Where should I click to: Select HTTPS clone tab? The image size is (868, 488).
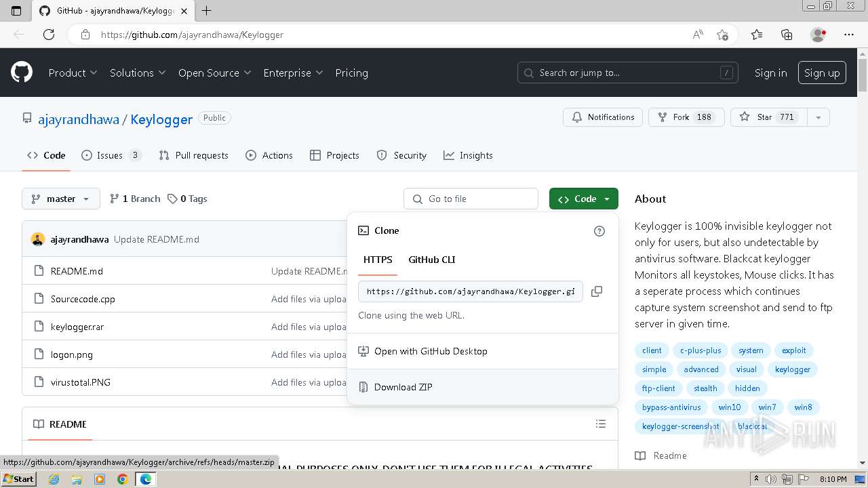(378, 260)
